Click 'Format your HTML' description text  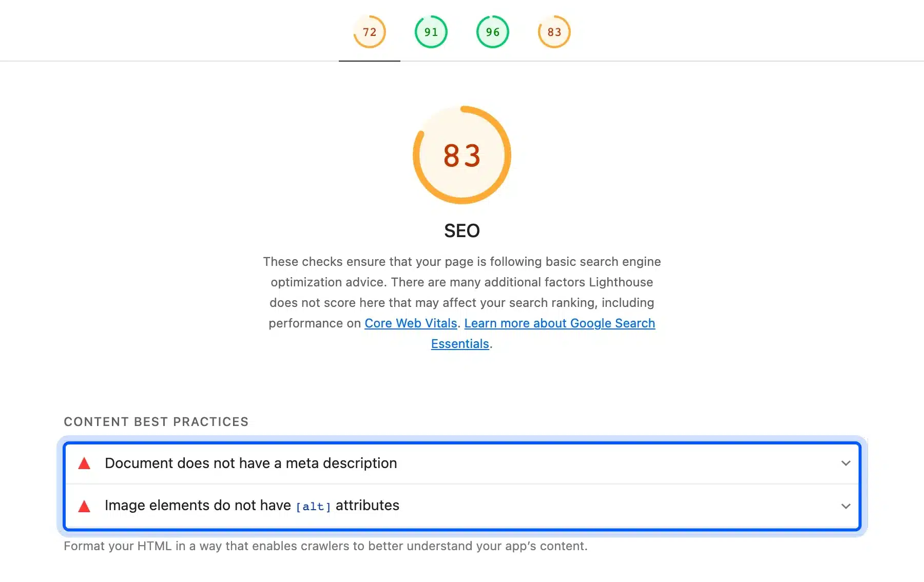coord(325,546)
